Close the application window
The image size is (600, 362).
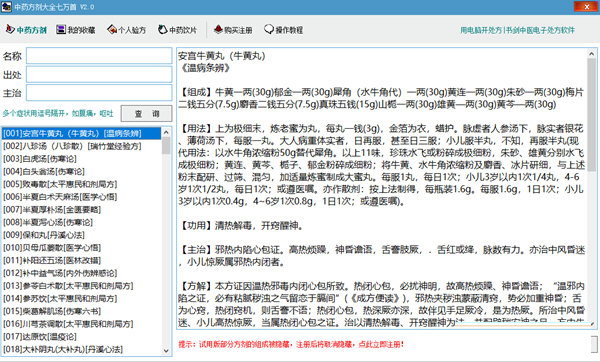pos(587,7)
